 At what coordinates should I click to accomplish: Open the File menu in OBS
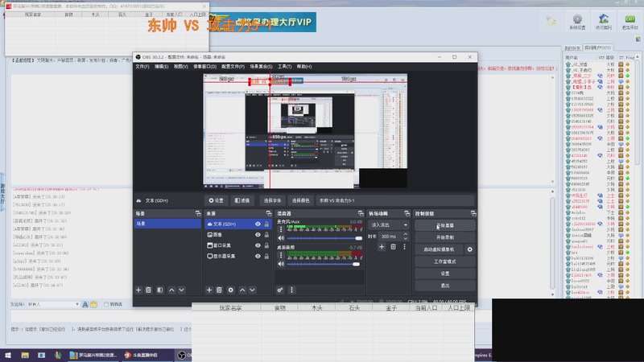click(142, 67)
